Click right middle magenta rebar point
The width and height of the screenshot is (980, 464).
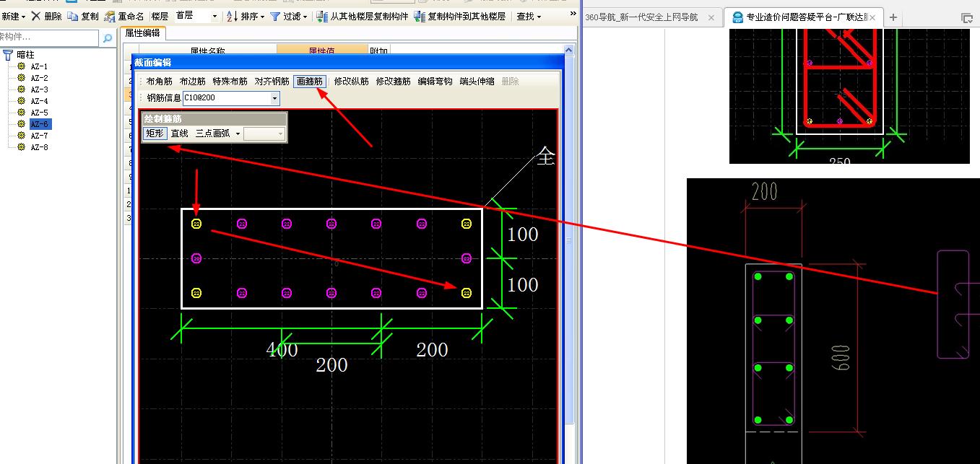[x=467, y=258]
